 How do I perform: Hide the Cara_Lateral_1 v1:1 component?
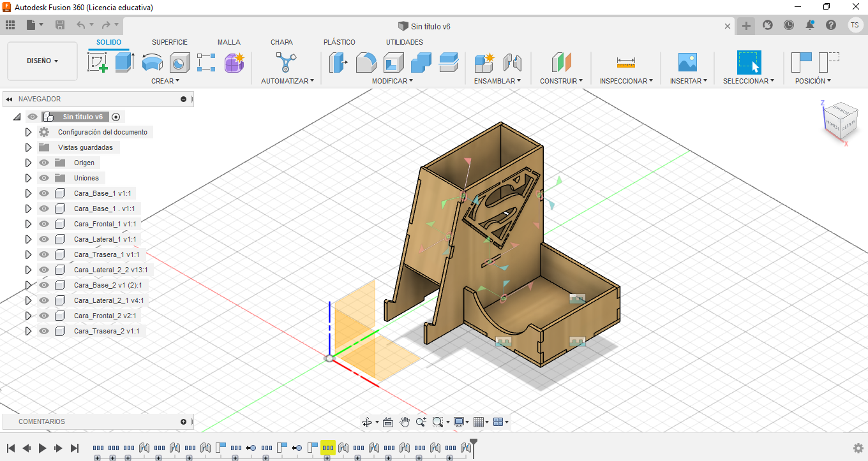click(44, 239)
